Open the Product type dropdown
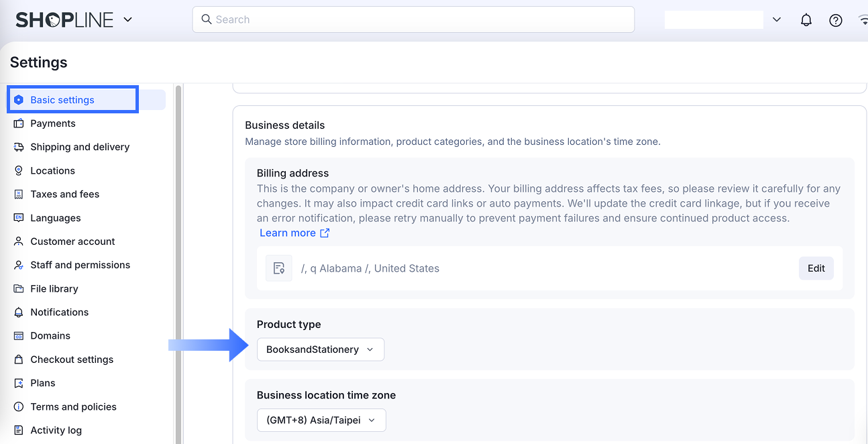This screenshot has height=444, width=868. (321, 349)
